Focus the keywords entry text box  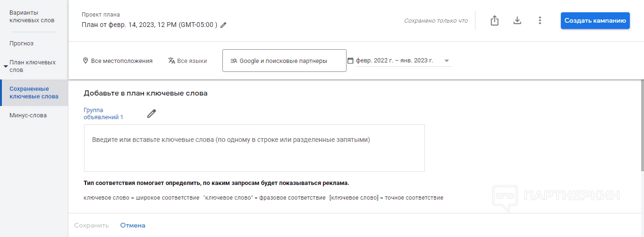click(254, 148)
